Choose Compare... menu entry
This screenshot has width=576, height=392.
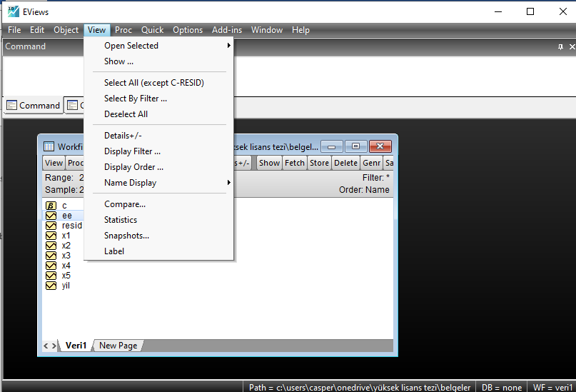[x=158, y=204]
